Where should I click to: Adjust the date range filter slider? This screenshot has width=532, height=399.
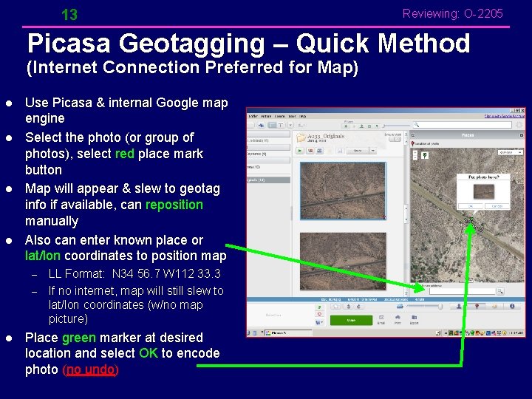397,126
